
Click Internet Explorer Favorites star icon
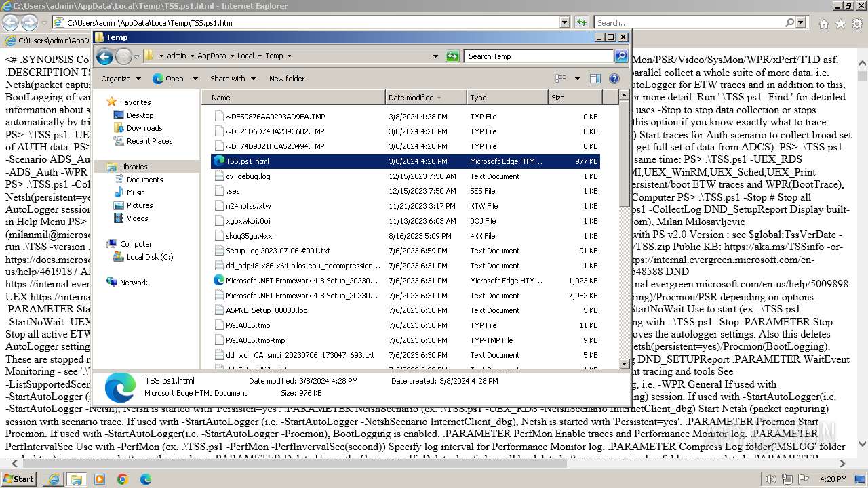(840, 24)
